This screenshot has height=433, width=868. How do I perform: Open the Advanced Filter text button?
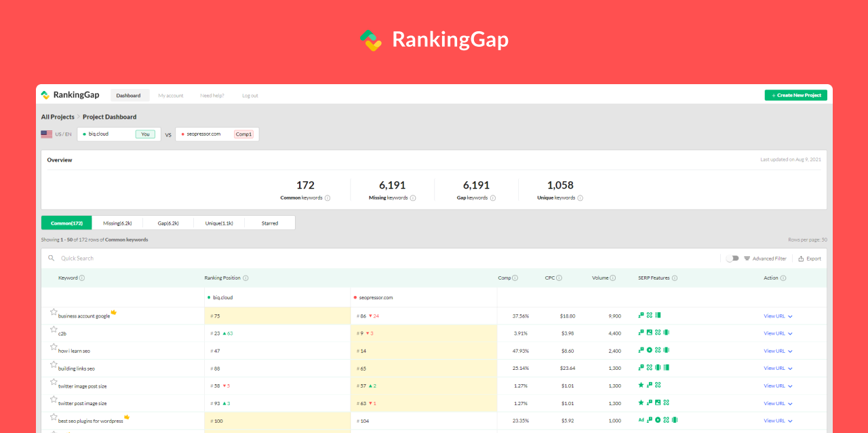tap(770, 259)
